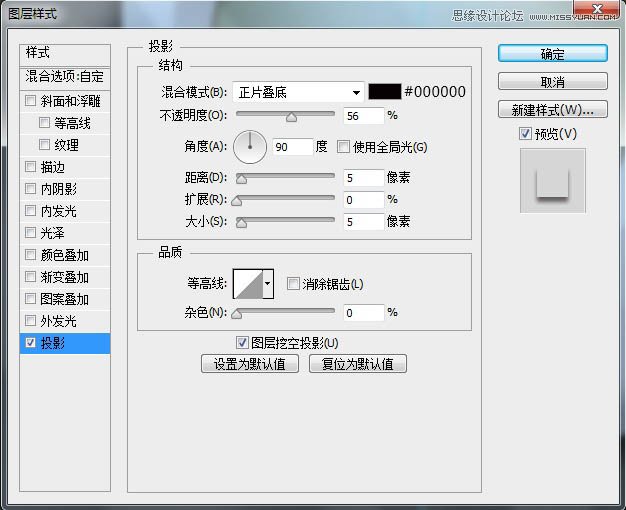Screen dimensions: 626x510
Task: Enable 消除锯齿 checkbox
Action: point(293,284)
